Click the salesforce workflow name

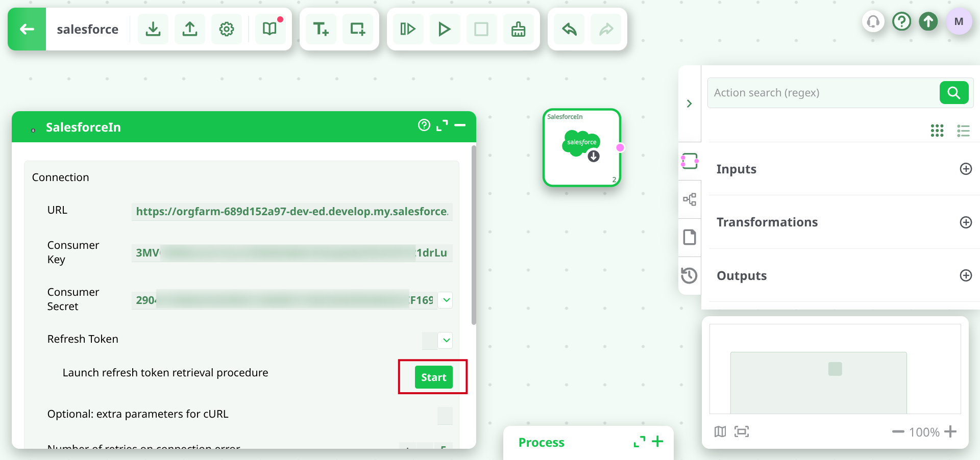click(88, 29)
